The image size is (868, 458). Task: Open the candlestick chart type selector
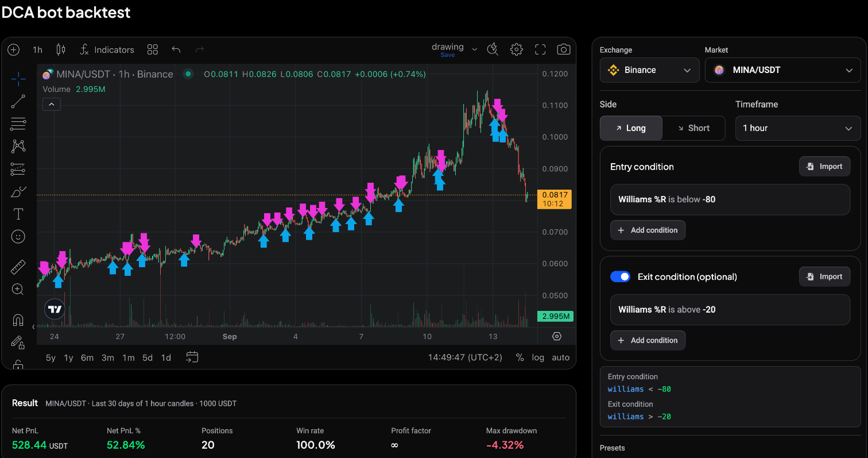[x=61, y=50]
